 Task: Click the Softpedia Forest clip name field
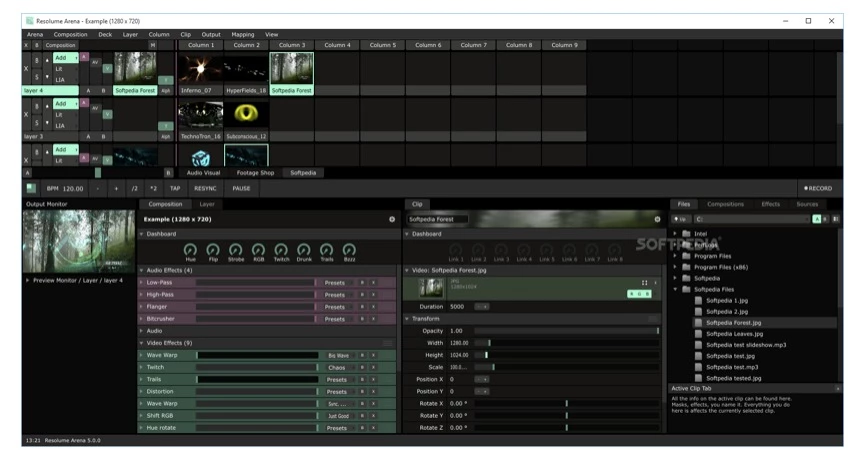(437, 219)
